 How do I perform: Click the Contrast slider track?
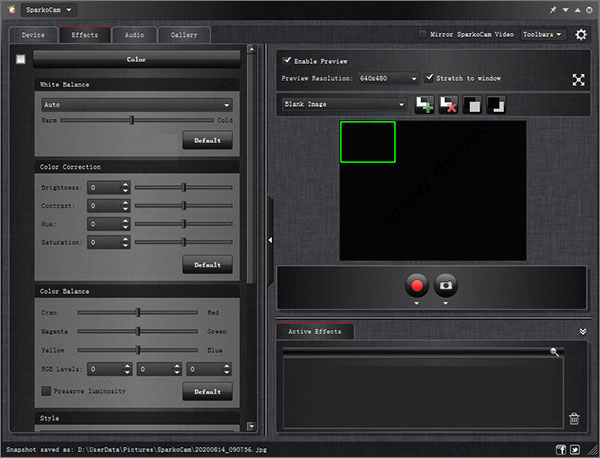(184, 205)
